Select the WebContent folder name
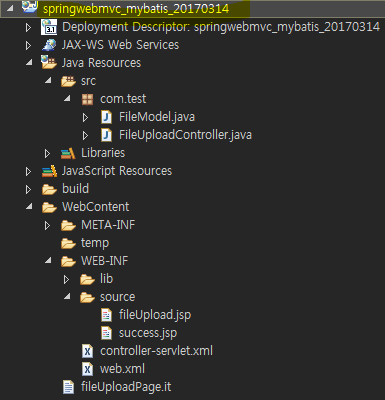Viewport: 385px width, 400px height. 96,207
